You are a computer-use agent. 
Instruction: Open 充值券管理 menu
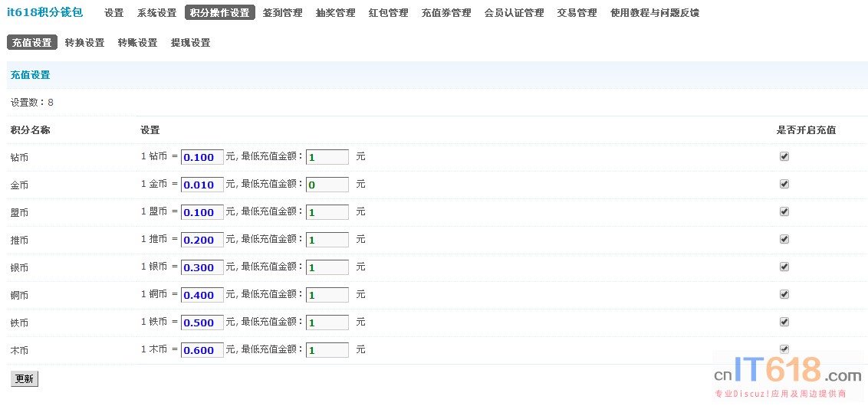pos(446,13)
